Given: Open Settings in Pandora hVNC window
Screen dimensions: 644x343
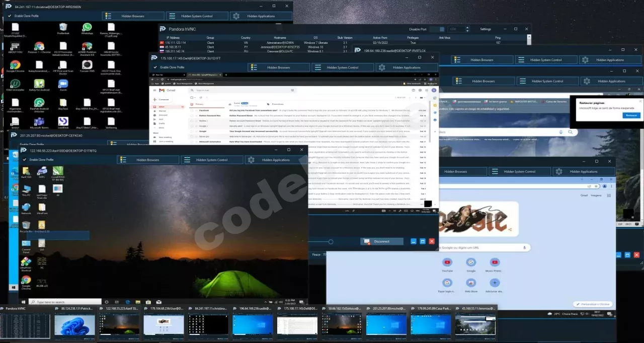Looking at the screenshot, I should coord(486,29).
